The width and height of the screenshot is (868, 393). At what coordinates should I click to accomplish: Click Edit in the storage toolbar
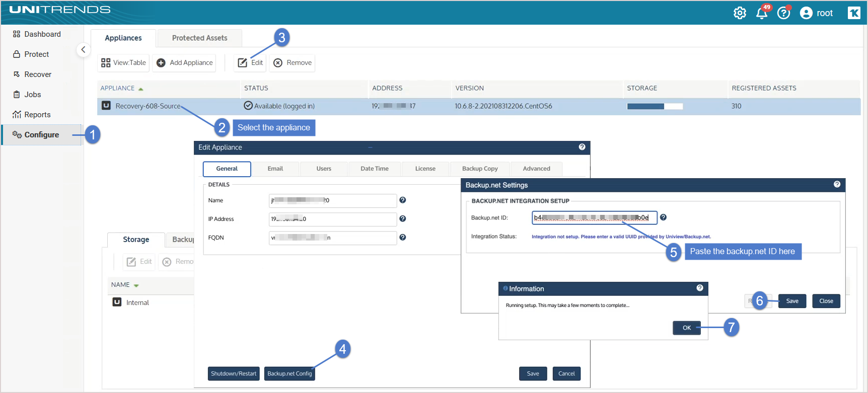click(139, 262)
